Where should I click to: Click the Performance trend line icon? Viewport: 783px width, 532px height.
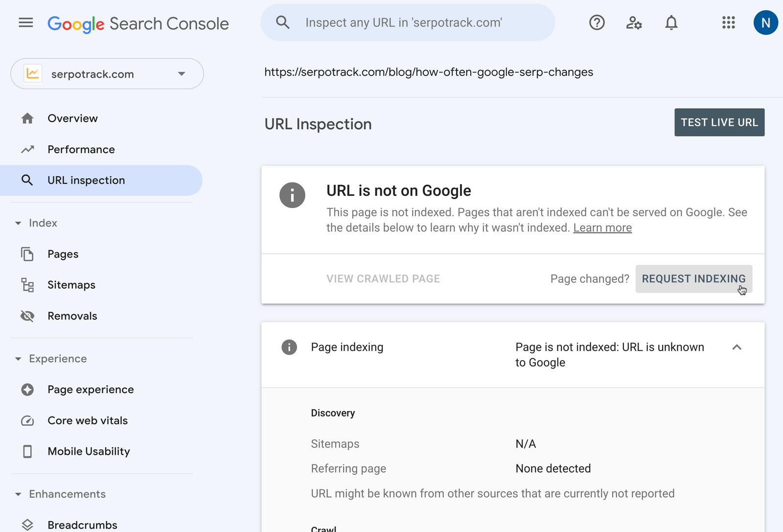27,149
